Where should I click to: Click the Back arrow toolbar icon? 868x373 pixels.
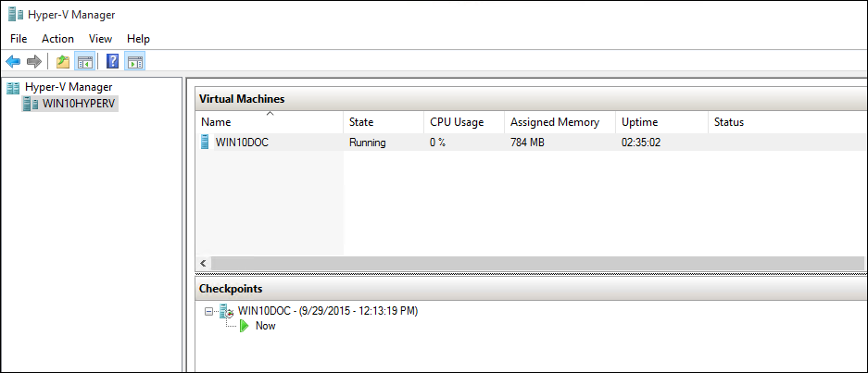13,62
